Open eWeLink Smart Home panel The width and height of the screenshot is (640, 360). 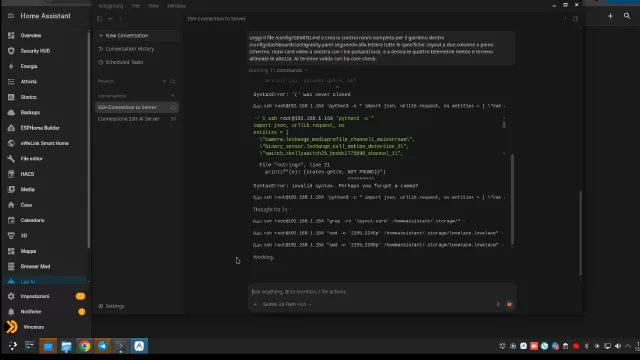pos(45,143)
